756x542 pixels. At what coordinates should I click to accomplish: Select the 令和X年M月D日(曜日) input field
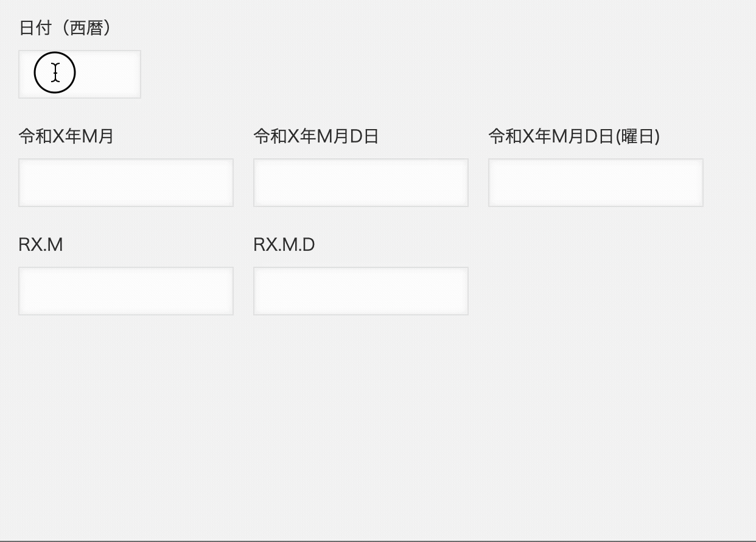595,183
